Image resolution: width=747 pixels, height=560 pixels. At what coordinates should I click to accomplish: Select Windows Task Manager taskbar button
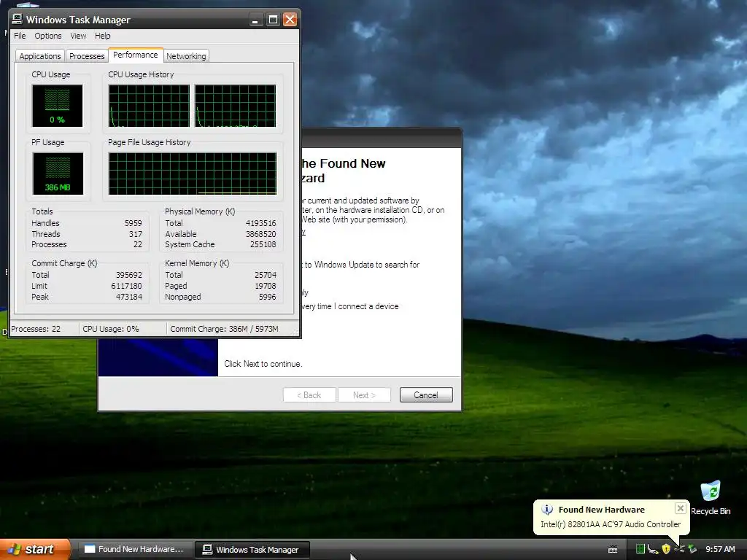tap(252, 550)
